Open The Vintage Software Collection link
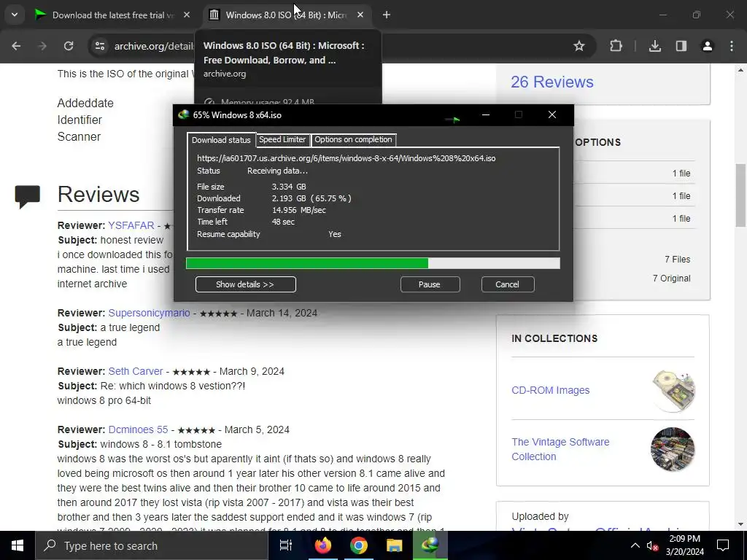The height and width of the screenshot is (560, 747). tap(560, 449)
